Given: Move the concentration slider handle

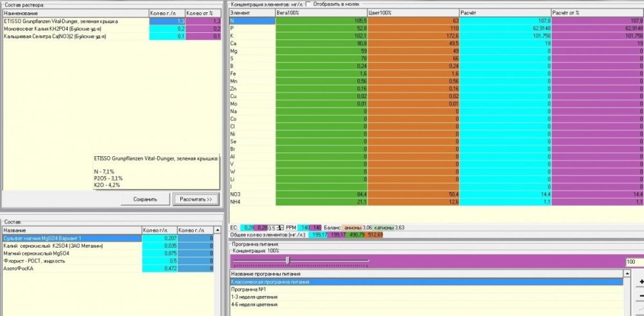Looking at the screenshot, I should tap(287, 261).
